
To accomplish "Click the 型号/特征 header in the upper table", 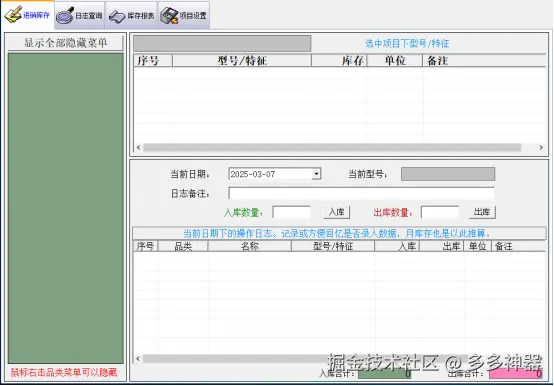I will point(242,61).
